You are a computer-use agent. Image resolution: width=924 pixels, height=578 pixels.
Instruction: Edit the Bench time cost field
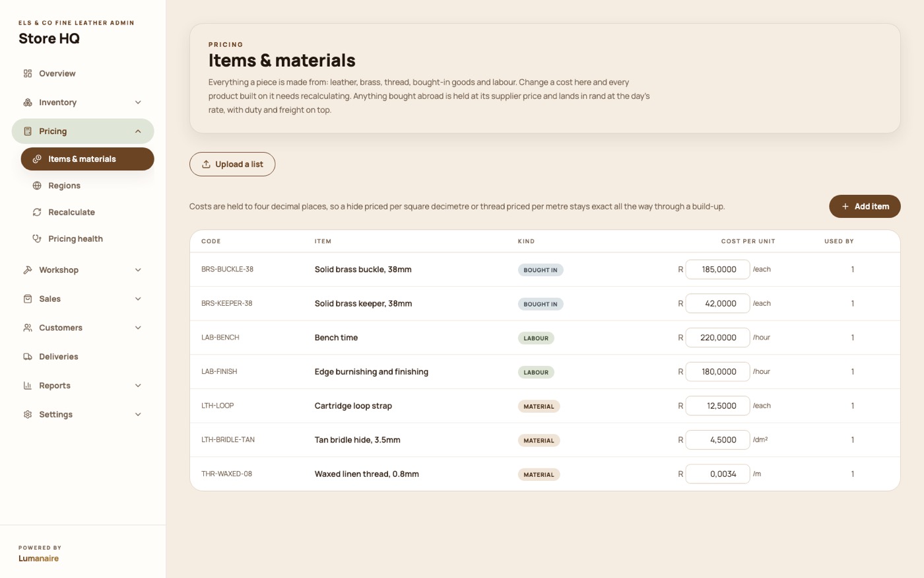pyautogui.click(x=717, y=338)
